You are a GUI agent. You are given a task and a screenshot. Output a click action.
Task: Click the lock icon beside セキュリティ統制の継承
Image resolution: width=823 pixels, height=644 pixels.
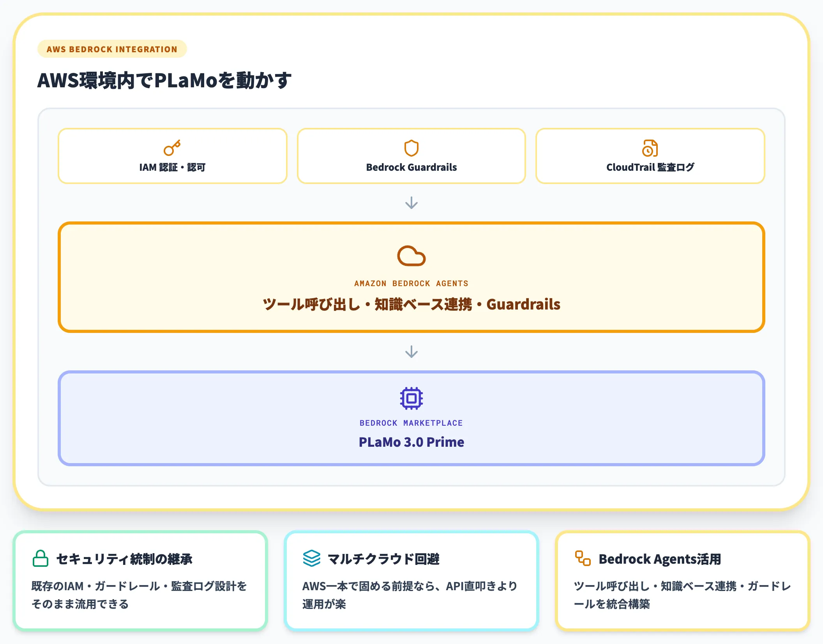tap(41, 558)
